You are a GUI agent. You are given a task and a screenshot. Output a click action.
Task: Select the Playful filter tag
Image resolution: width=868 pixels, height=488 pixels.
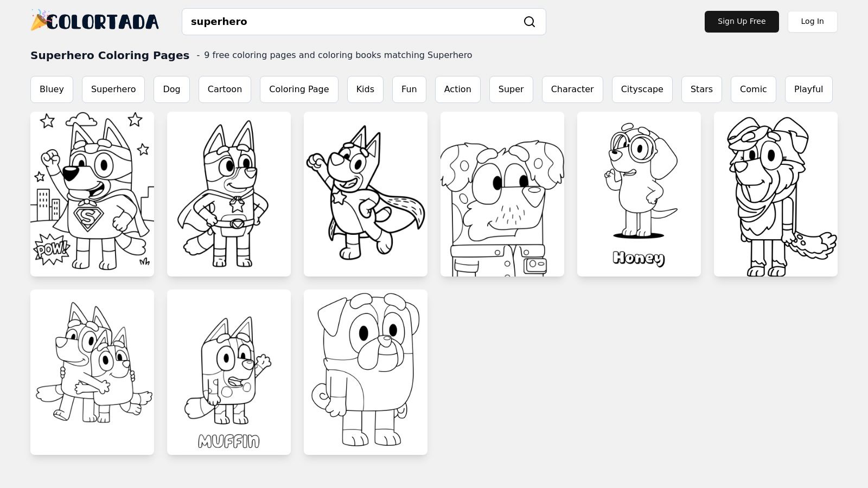[x=808, y=89]
